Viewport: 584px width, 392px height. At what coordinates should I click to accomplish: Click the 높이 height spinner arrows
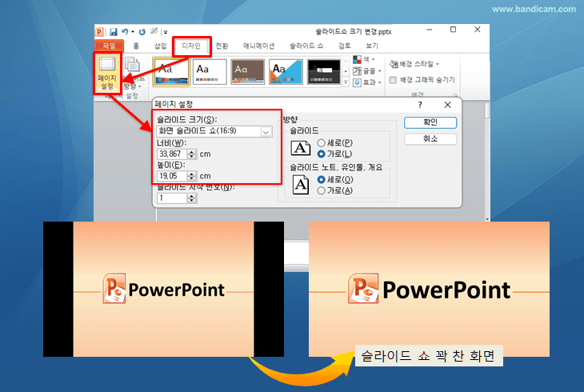click(x=191, y=176)
